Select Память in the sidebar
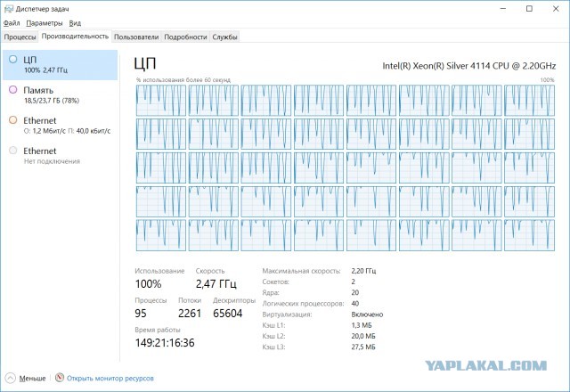 [x=60, y=95]
